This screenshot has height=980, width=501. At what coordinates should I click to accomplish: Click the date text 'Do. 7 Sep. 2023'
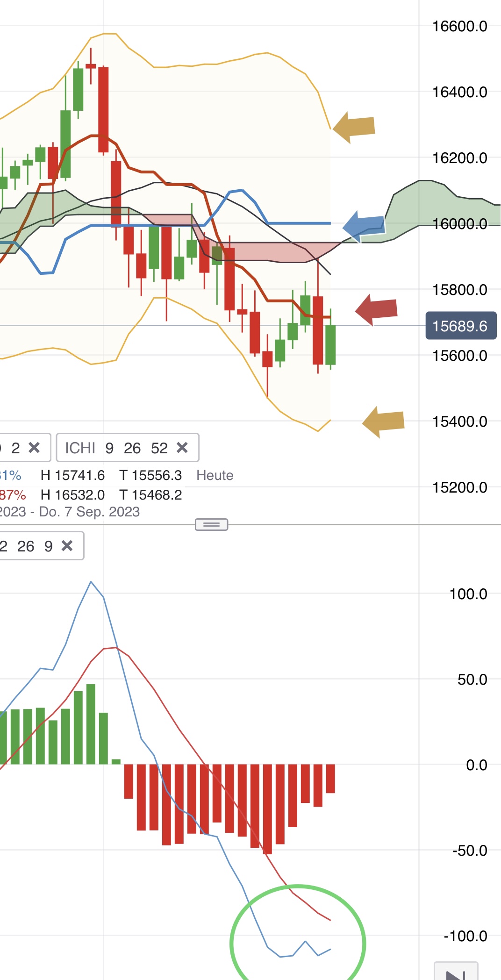coord(89,512)
